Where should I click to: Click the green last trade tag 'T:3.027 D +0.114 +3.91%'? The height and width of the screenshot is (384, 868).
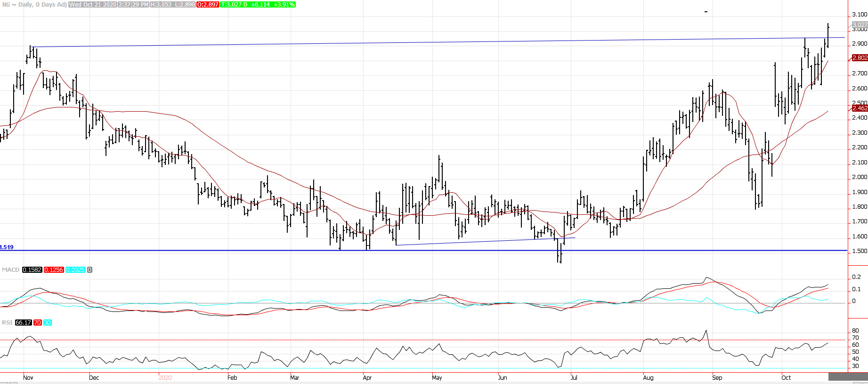pyautogui.click(x=258, y=4)
